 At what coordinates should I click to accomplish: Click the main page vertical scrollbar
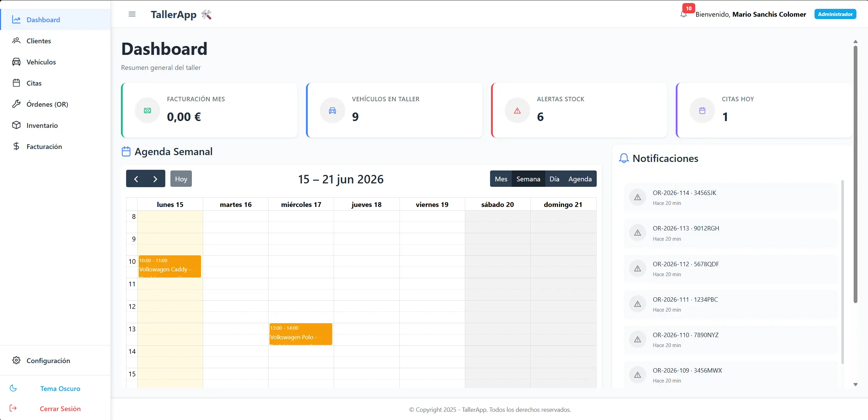coord(855,174)
